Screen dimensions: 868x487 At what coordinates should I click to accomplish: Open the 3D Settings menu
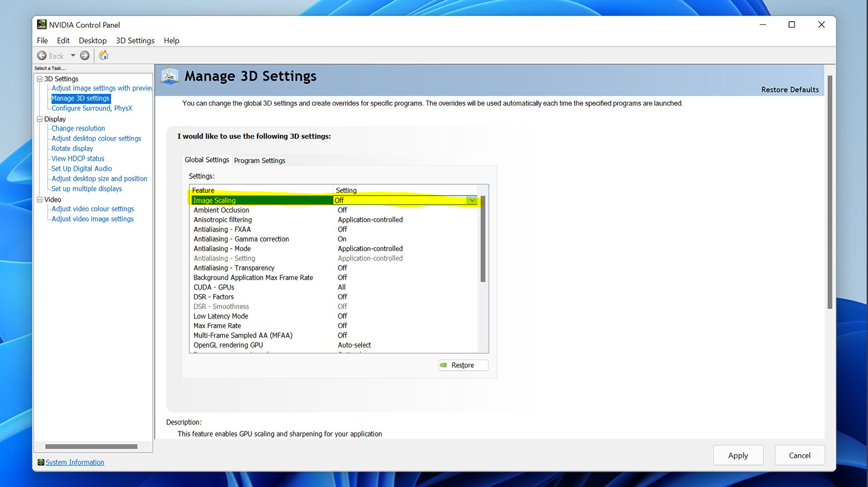tap(135, 41)
